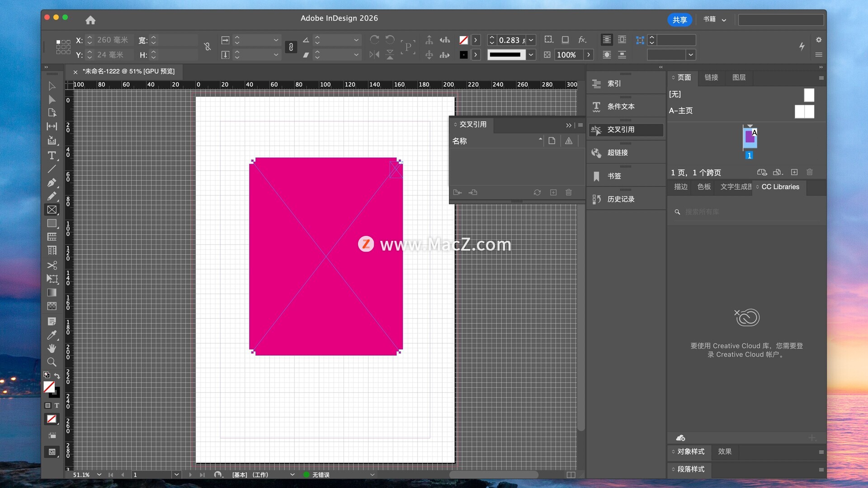Select the Scissors tool
The height and width of the screenshot is (488, 868).
click(x=52, y=265)
